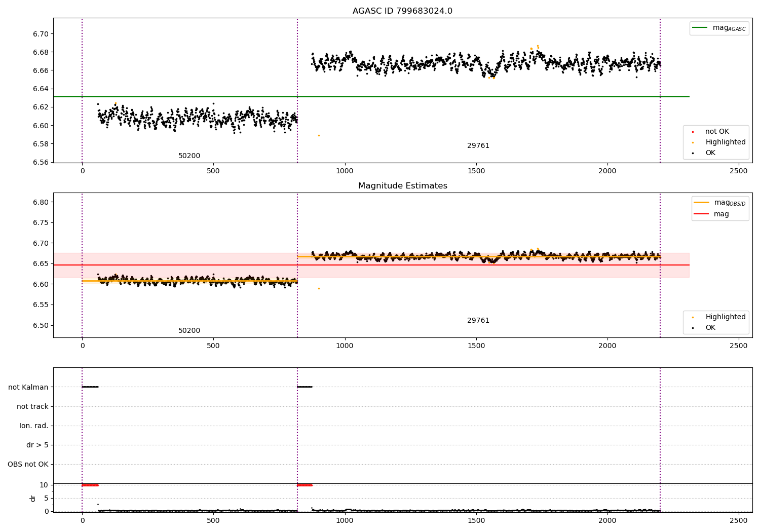Image resolution: width=760 pixels, height=532 pixels.
Task: Click the 6.70 y-tick in top plot
Action: (41, 34)
